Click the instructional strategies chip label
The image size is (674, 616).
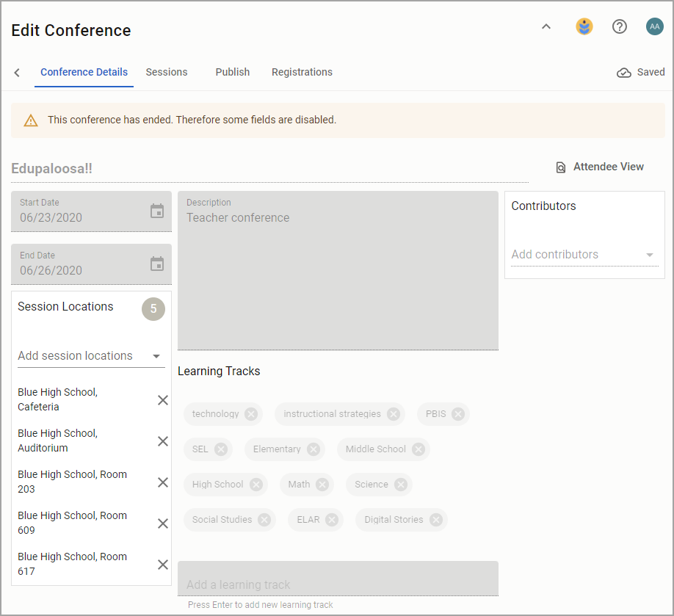click(332, 414)
